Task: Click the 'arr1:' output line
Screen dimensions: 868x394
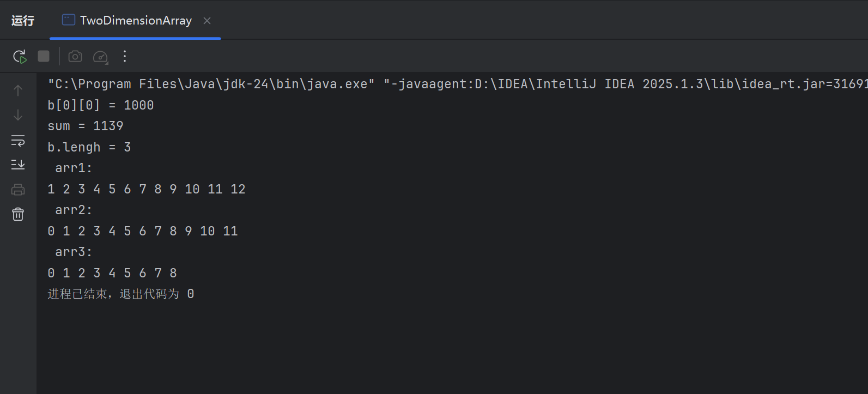Action: (74, 168)
